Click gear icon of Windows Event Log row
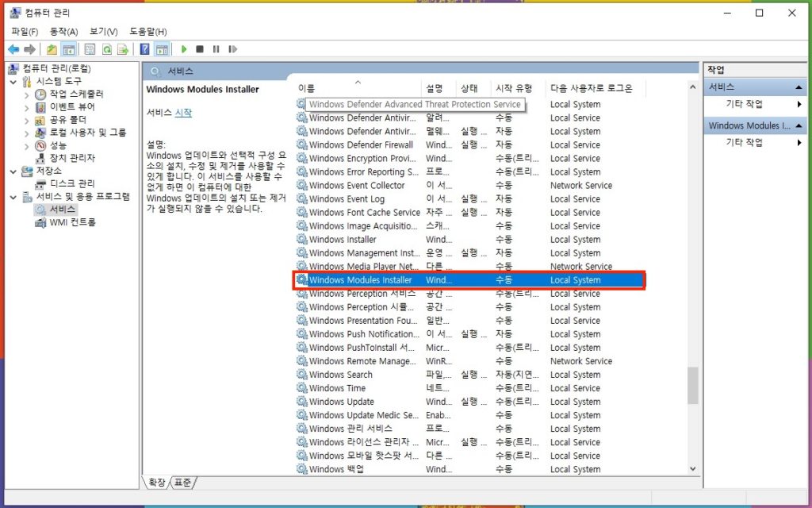This screenshot has height=508, width=812. pyautogui.click(x=302, y=198)
